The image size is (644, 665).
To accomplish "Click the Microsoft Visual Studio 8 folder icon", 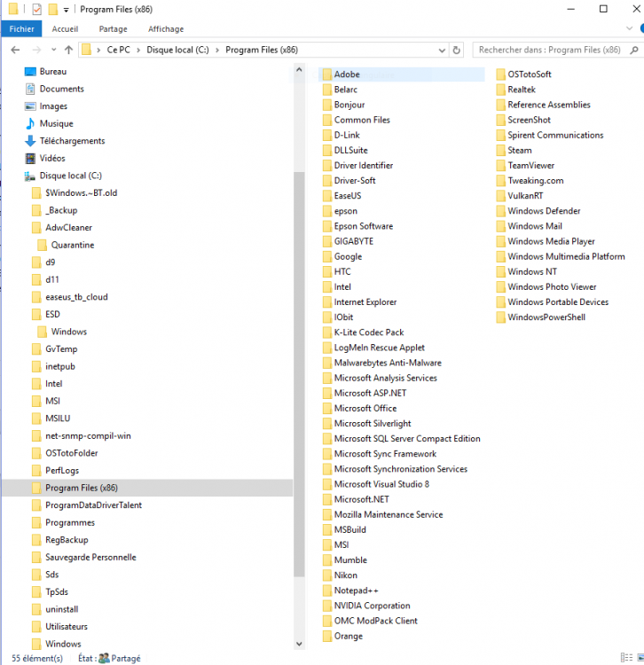I will (327, 484).
